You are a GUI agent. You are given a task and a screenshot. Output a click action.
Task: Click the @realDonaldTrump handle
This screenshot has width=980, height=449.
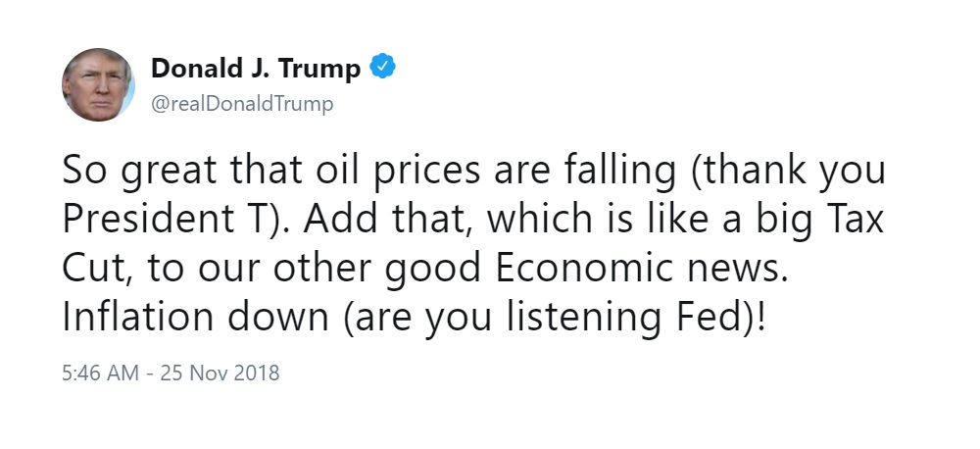(242, 104)
